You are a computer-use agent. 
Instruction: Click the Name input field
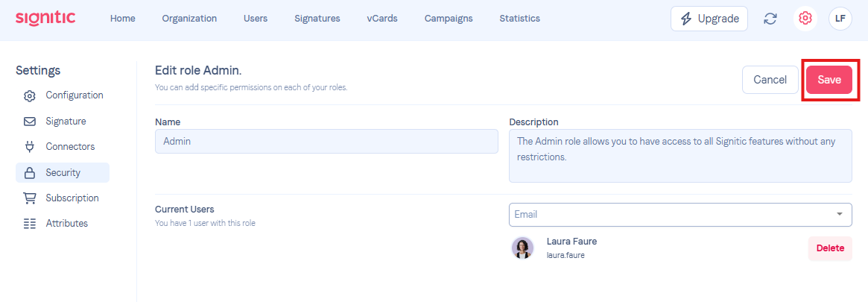(x=326, y=141)
